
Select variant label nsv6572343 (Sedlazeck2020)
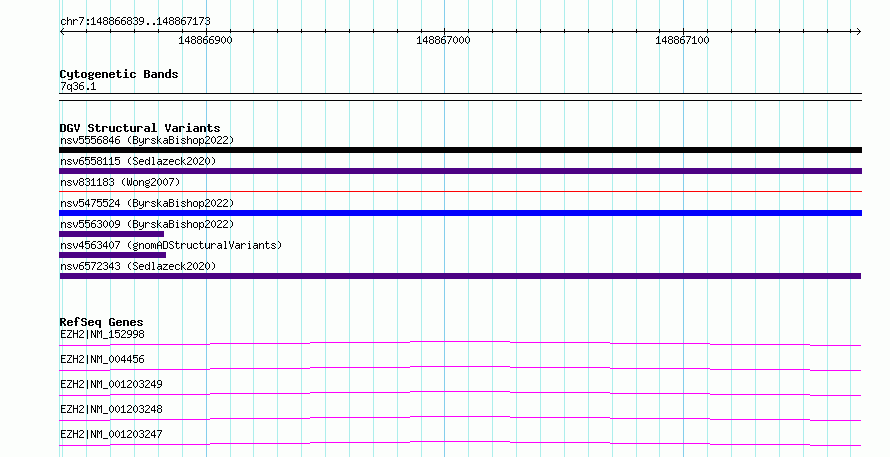tap(138, 266)
